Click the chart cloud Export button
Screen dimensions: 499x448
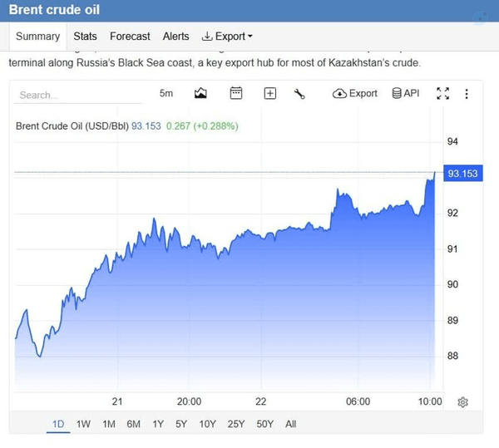355,93
